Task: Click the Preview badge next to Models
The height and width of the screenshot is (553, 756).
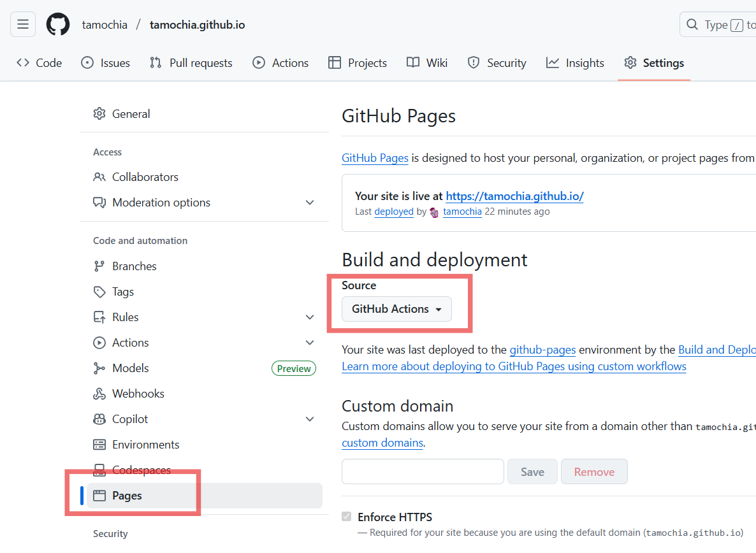Action: [294, 368]
